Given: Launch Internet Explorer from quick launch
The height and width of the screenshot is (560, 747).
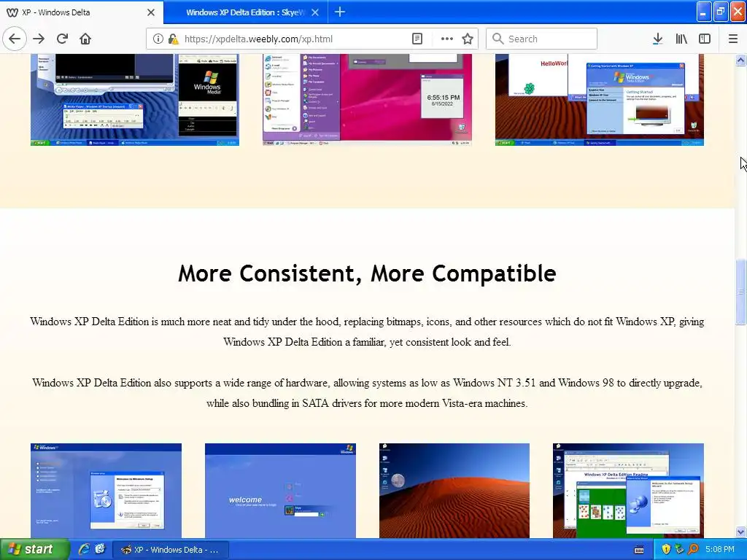Looking at the screenshot, I should coord(84,549).
